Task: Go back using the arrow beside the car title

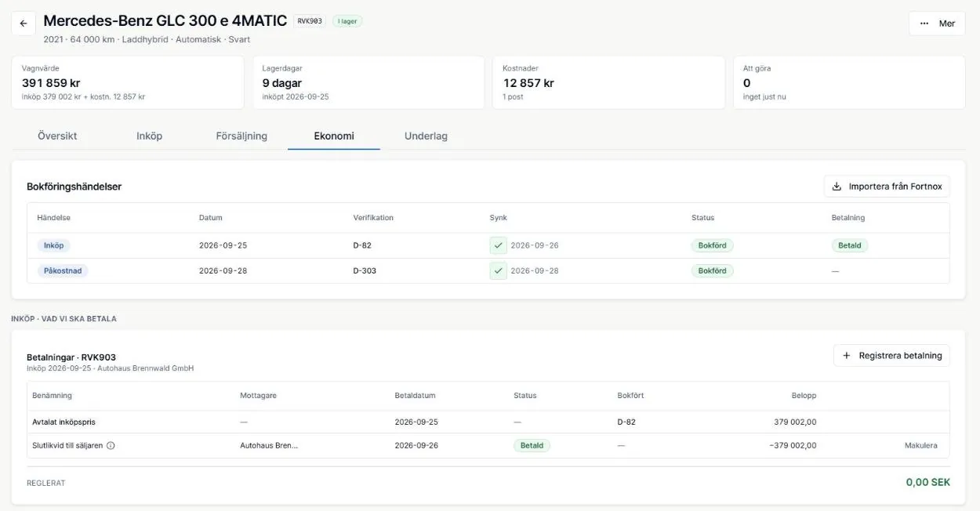Action: [24, 24]
